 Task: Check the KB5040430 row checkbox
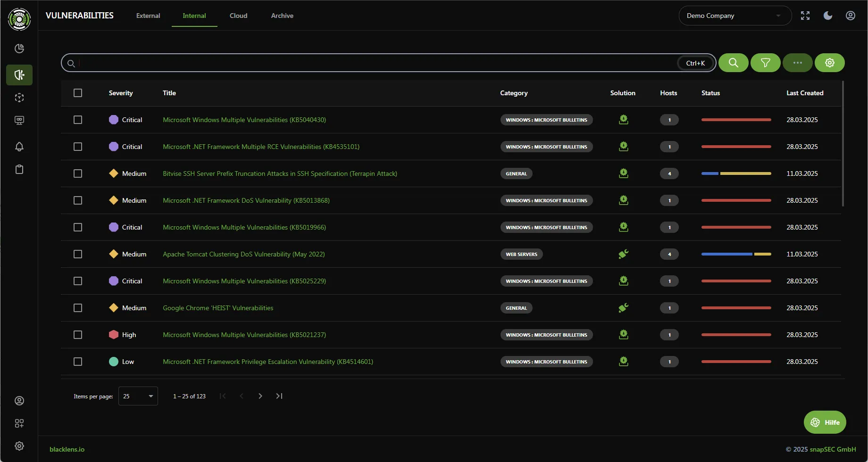click(x=78, y=120)
